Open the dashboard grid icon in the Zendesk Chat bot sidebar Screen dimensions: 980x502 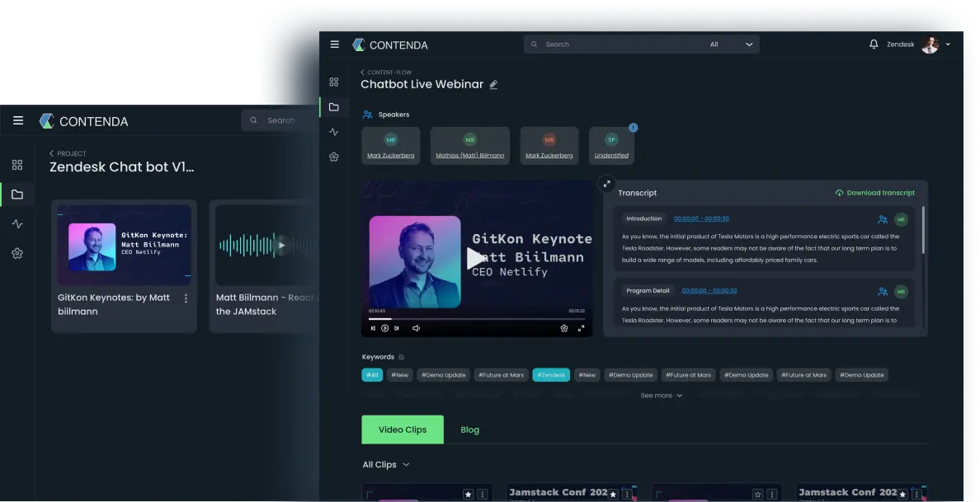tap(17, 165)
